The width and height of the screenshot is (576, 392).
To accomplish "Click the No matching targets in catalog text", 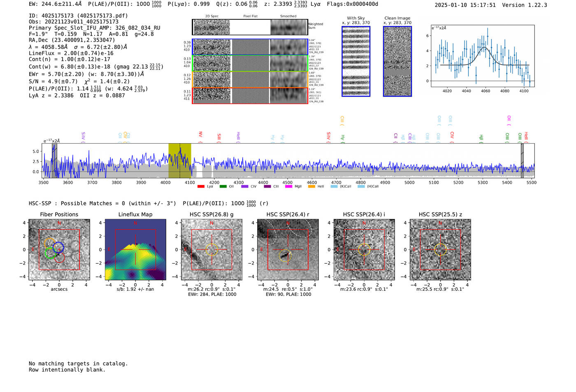I will pyautogui.click(x=78, y=364).
